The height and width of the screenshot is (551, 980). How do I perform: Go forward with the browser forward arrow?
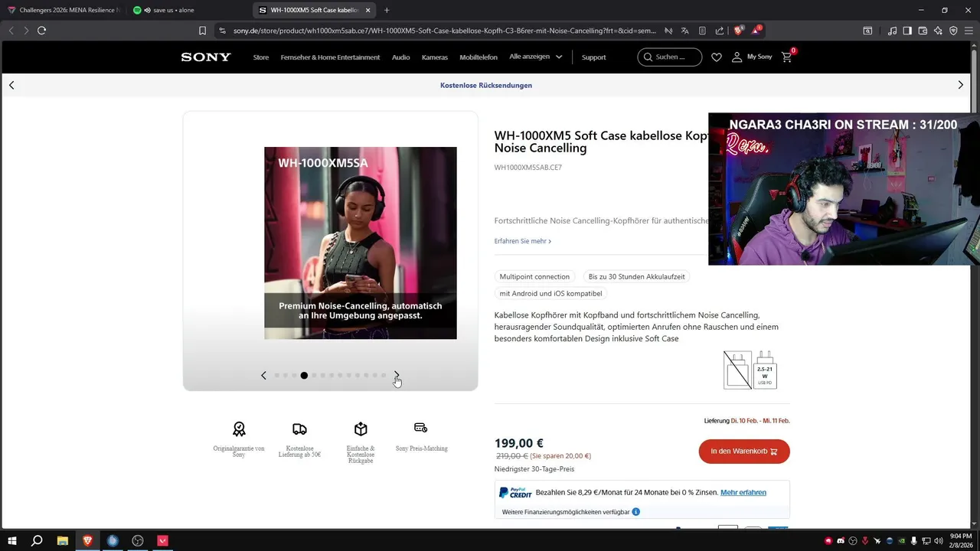[26, 31]
